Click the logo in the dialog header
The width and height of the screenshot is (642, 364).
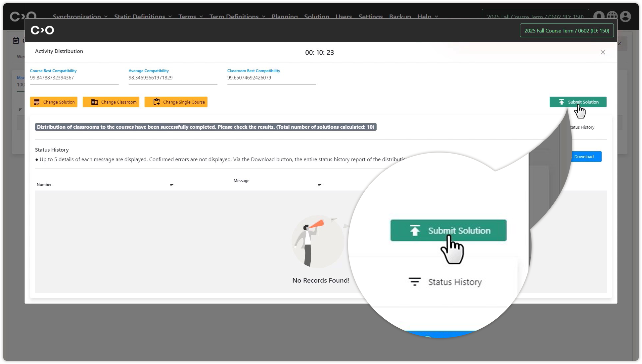pos(42,30)
